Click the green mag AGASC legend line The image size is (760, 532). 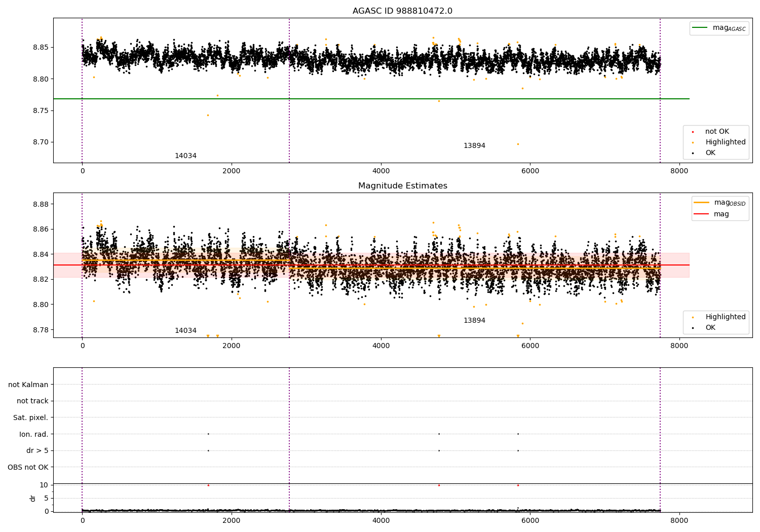click(700, 28)
